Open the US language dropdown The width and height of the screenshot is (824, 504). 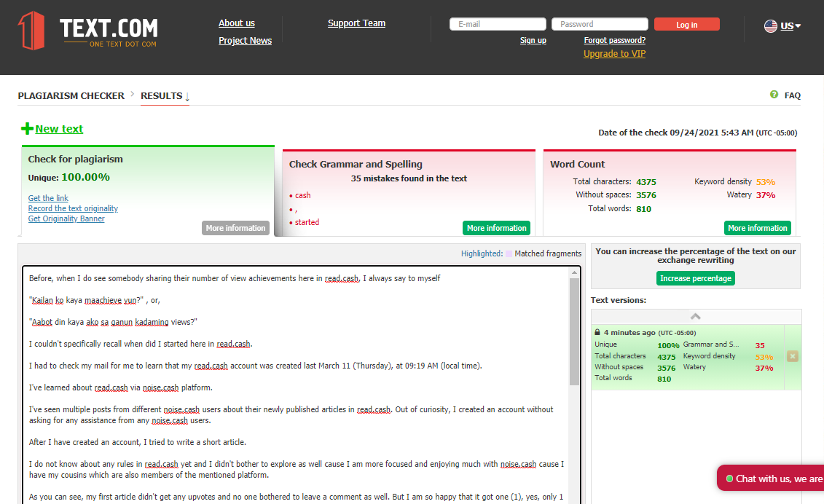click(x=790, y=25)
